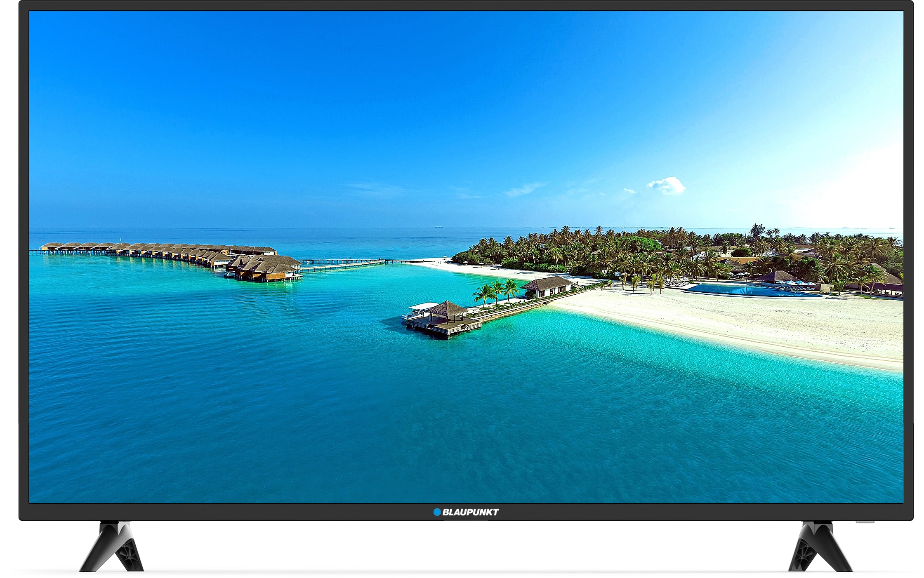Click the BLAUPUNKT brand text
Viewport: 924px width, 578px height.
(x=470, y=512)
